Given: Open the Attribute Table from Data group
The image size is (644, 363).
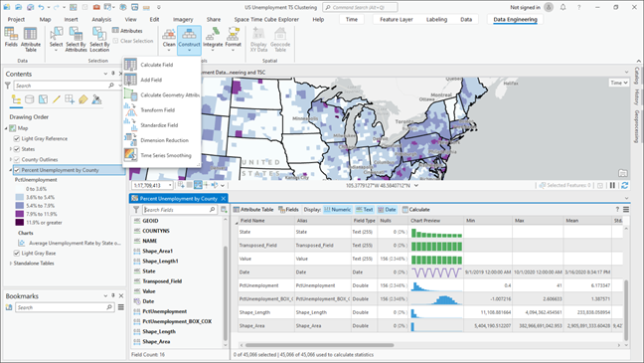Looking at the screenshot, I should pyautogui.click(x=31, y=40).
